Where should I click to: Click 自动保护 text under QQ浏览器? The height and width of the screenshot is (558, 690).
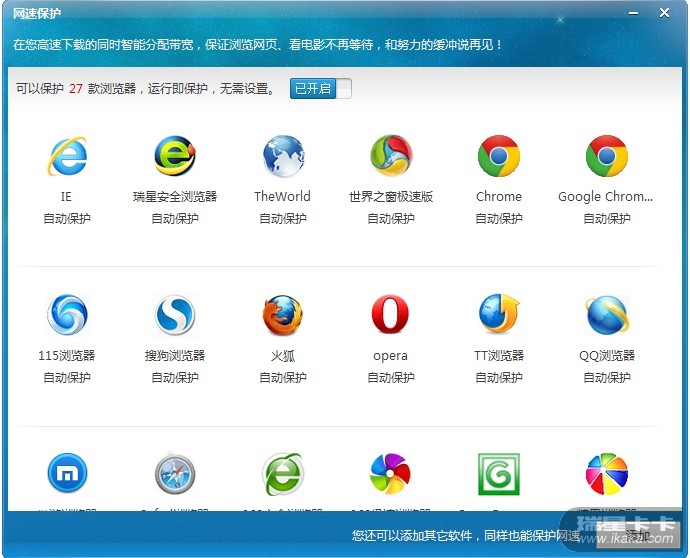(x=607, y=377)
